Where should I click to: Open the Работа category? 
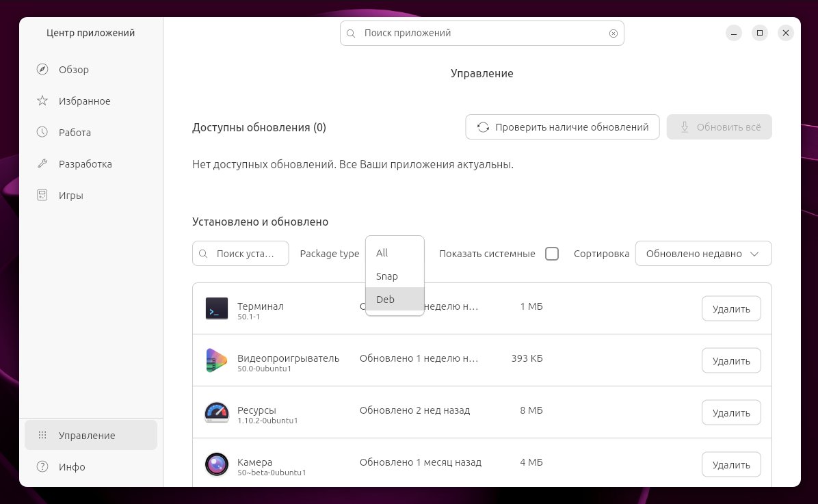[x=91, y=132]
